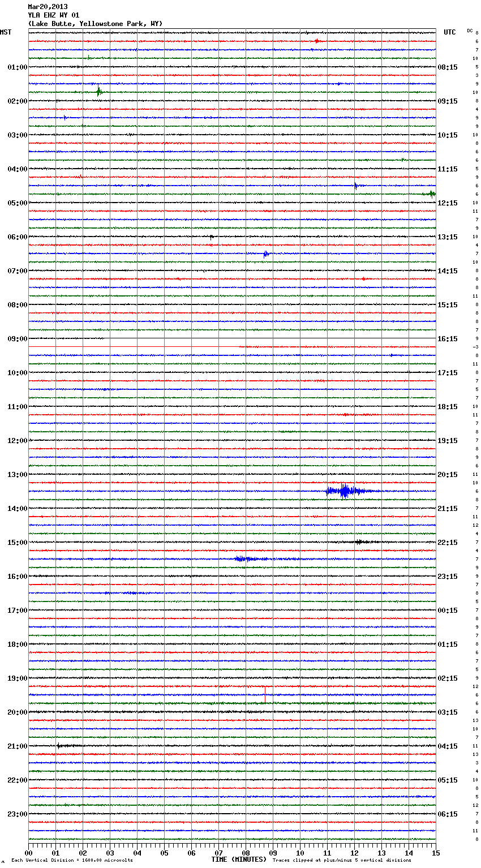Select the '02:00' MST time label
Viewport: 481px width, 868px height.
click(x=18, y=101)
